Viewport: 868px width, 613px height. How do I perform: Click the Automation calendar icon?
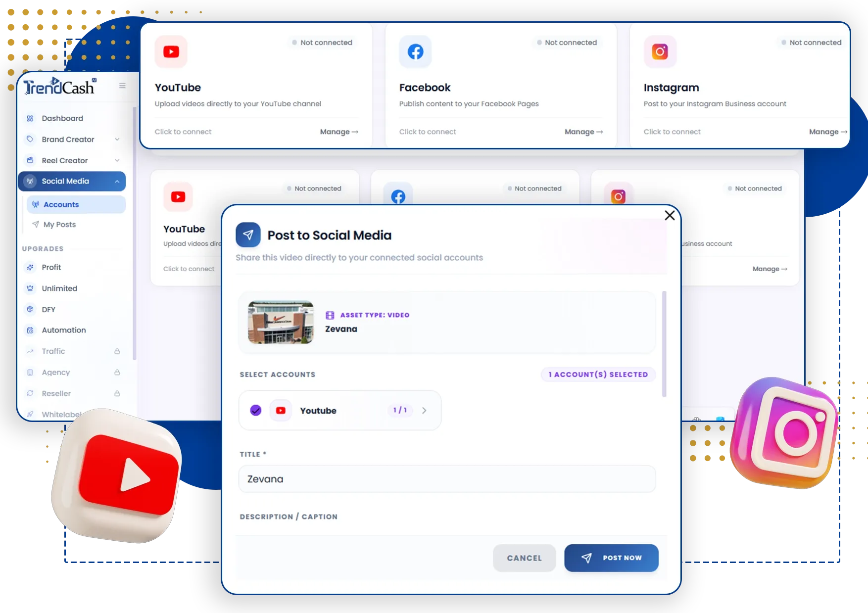(30, 330)
